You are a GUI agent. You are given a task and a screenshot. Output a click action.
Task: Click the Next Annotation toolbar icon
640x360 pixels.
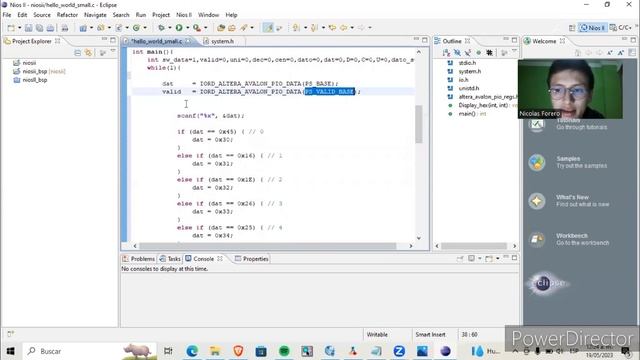click(296, 28)
